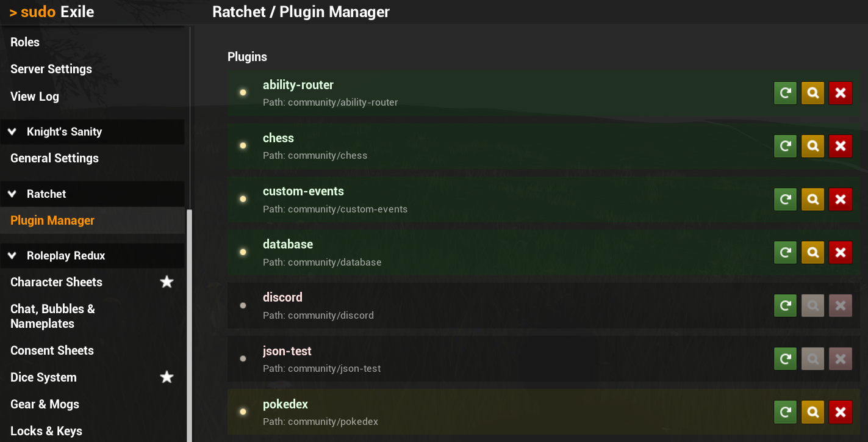Go to Server Settings
Image resolution: width=868 pixels, height=442 pixels.
point(51,68)
